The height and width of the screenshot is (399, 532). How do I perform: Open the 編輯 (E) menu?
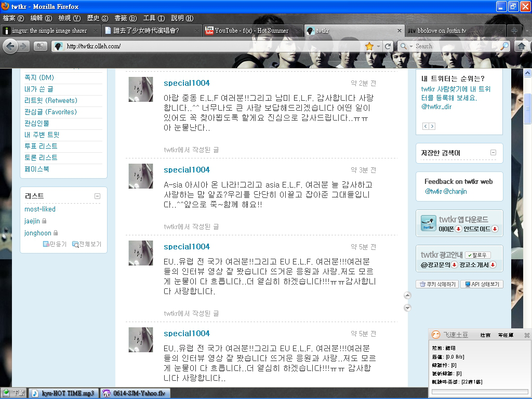click(x=41, y=18)
